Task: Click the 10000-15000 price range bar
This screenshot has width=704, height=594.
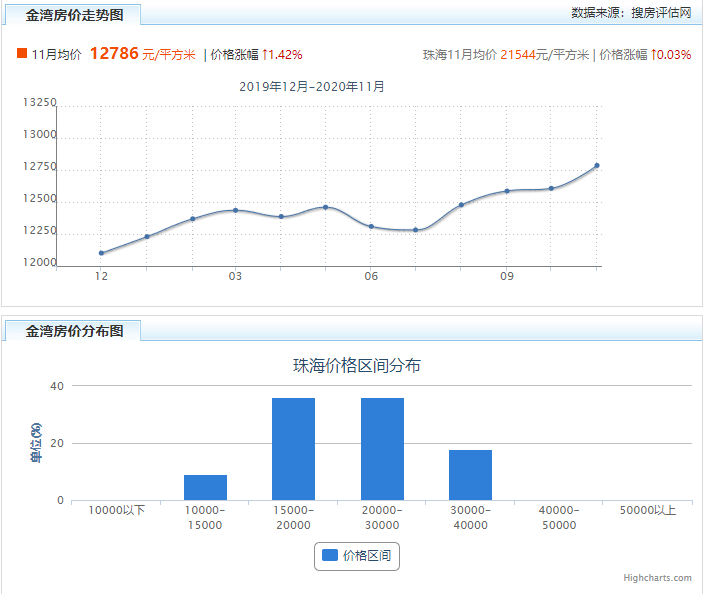Action: tap(205, 487)
